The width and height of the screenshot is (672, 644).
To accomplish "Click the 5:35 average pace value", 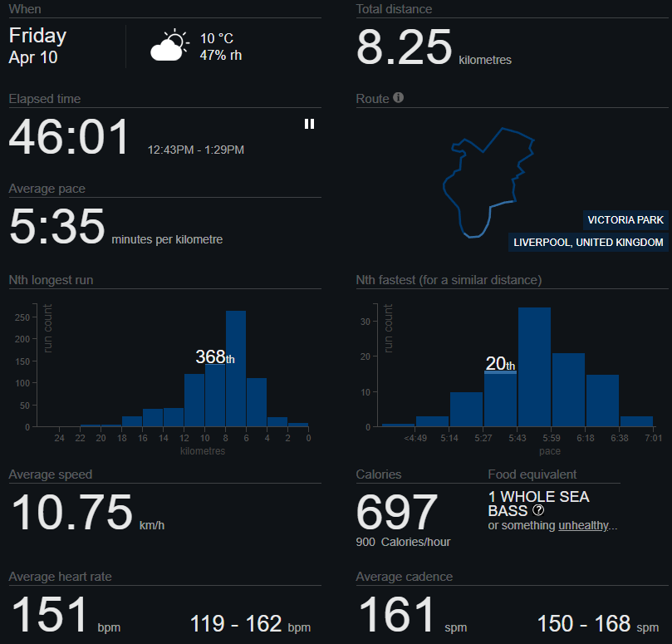I will coord(57,228).
